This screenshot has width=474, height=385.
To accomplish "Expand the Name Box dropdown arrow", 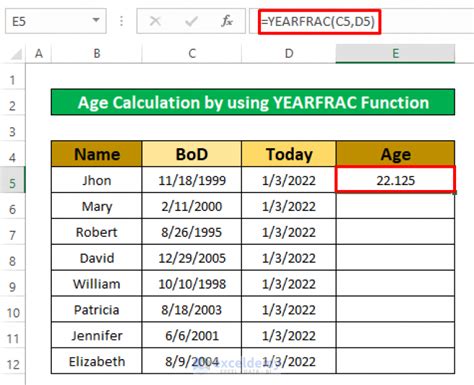I will [96, 20].
